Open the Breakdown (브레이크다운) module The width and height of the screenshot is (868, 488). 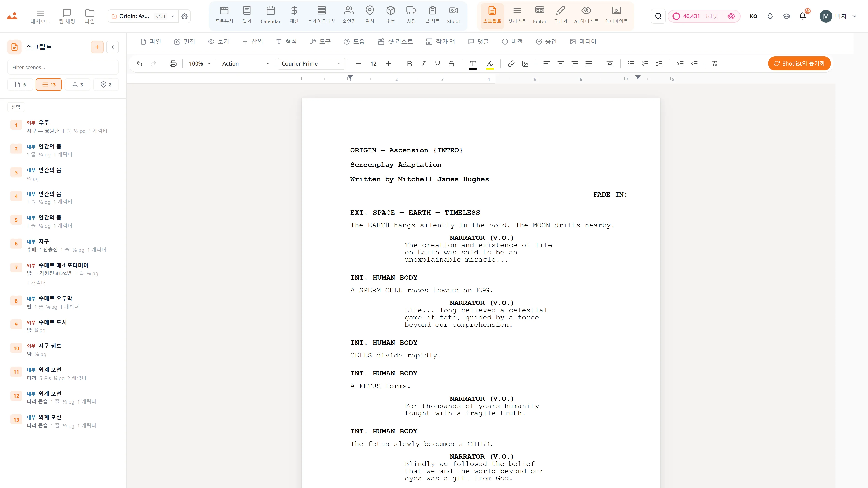[x=321, y=16]
